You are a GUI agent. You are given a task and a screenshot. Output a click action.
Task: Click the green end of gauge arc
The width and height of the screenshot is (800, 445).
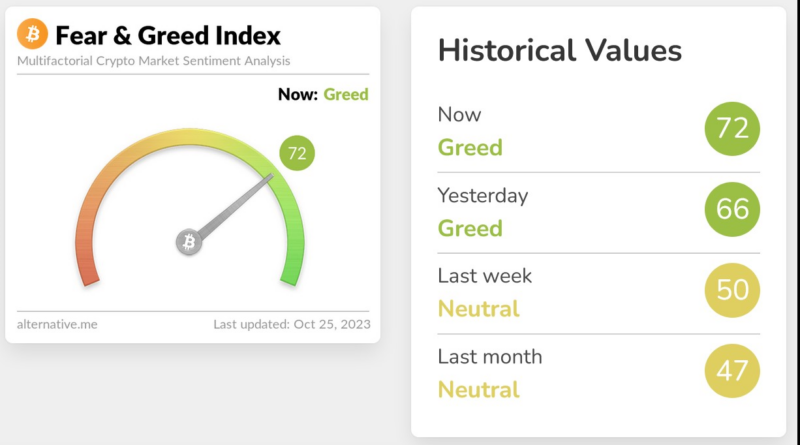pos(290,271)
